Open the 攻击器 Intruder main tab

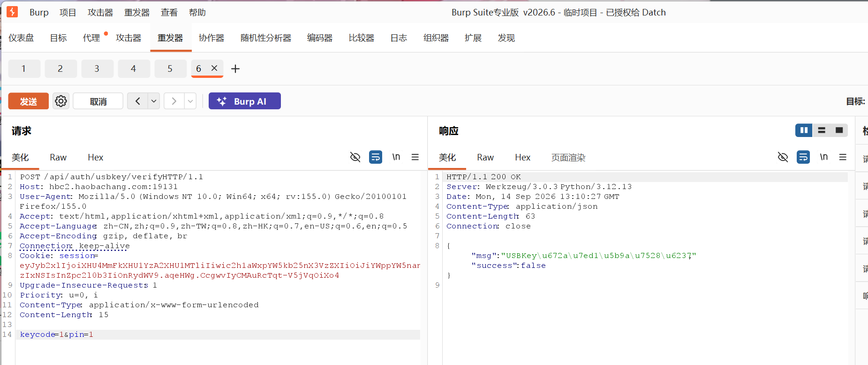click(128, 38)
